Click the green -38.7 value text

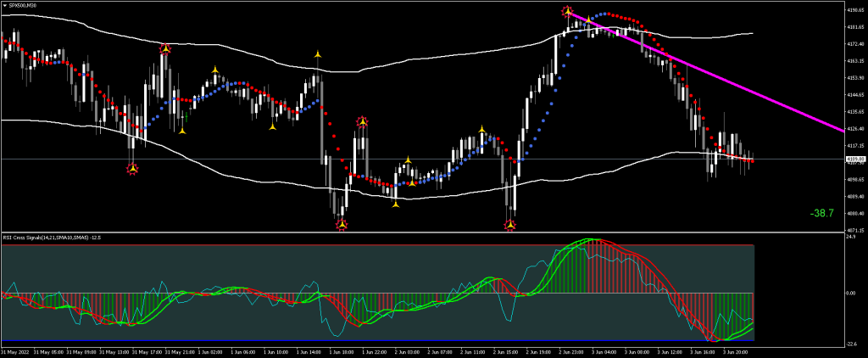pos(821,212)
